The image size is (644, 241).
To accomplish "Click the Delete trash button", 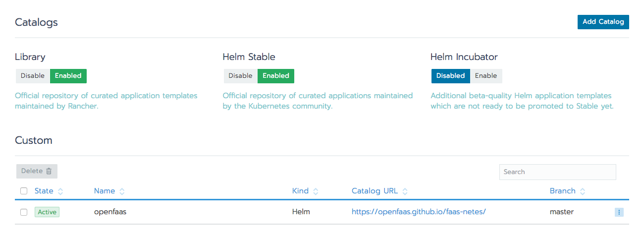I will 37,171.
